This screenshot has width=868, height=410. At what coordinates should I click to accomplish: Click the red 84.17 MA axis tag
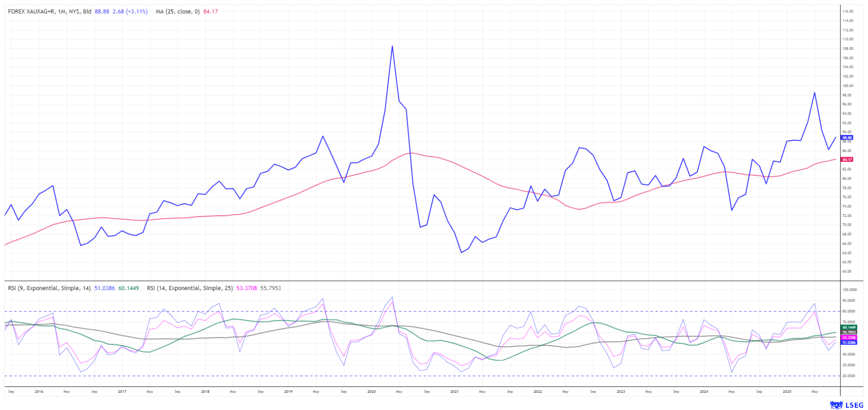847,159
